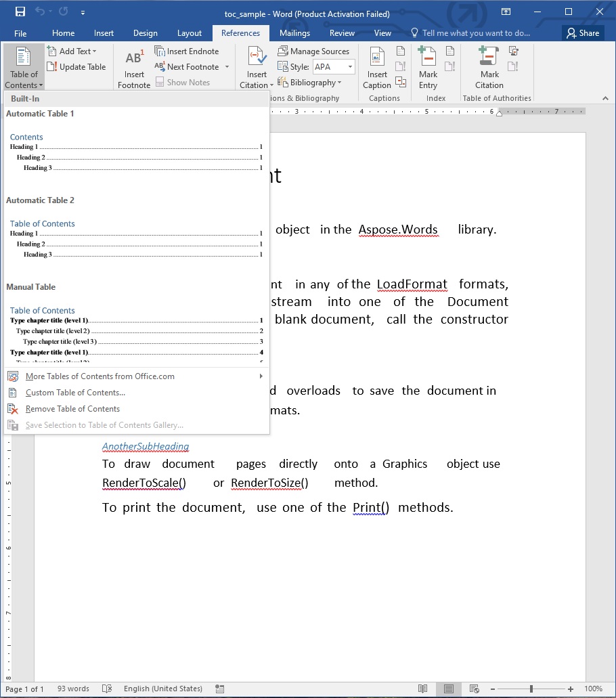Image resolution: width=616 pixels, height=698 pixels.
Task: Expand the Bibliography dropdown
Action: tap(315, 83)
